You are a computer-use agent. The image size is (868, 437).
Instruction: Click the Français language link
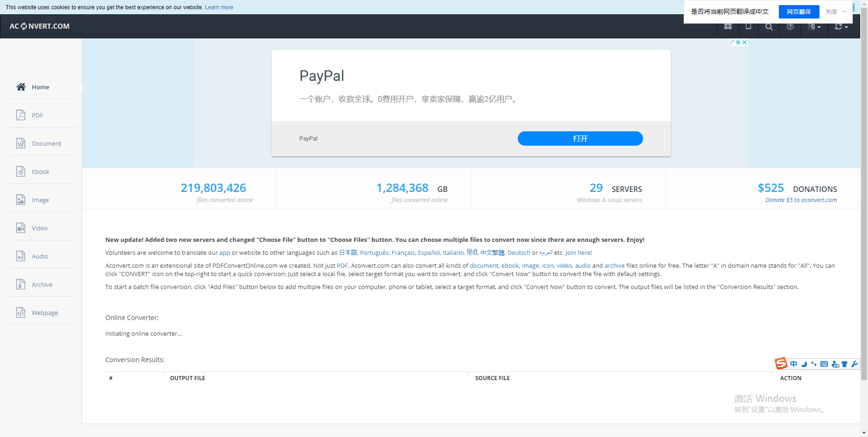(403, 252)
